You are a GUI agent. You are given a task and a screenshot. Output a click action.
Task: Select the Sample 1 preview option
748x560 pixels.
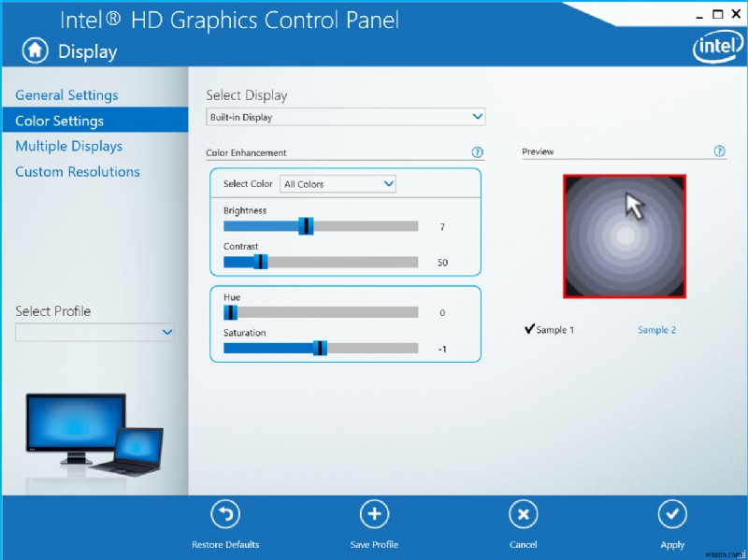pos(550,330)
